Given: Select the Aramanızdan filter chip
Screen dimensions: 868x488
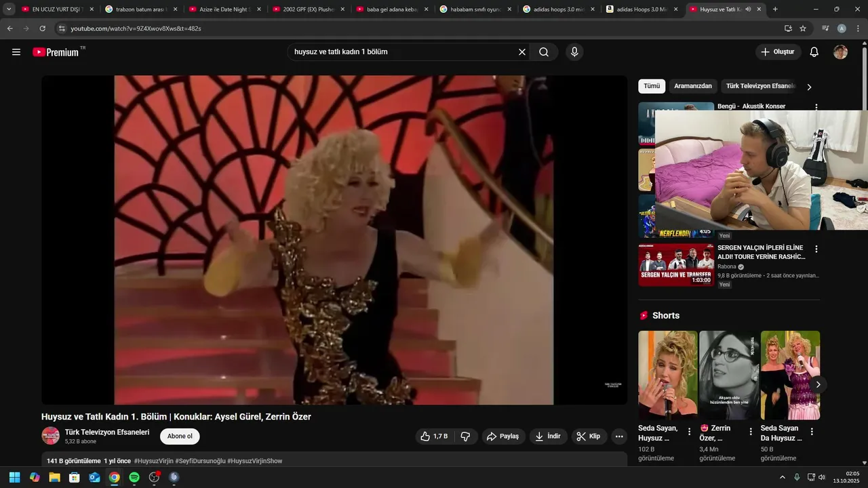Looking at the screenshot, I should 693,86.
